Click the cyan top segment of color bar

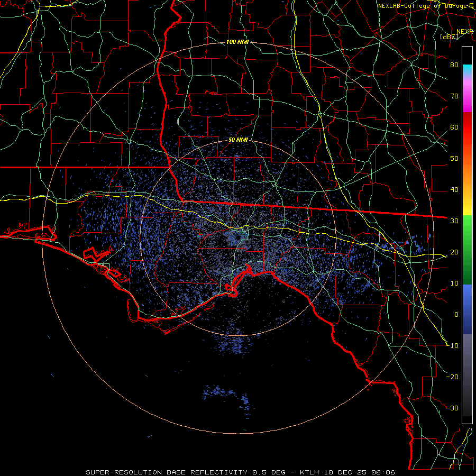click(467, 69)
